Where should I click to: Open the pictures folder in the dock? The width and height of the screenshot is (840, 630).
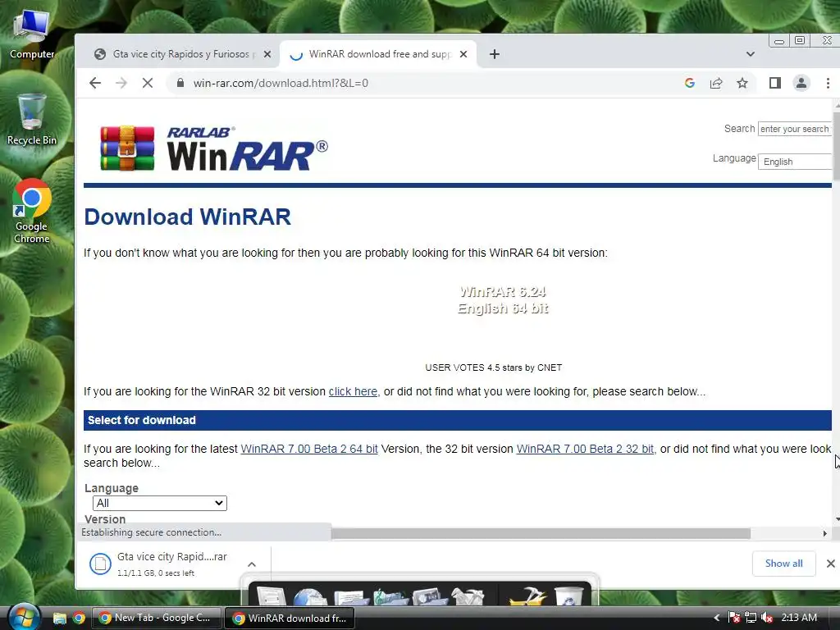pos(430,597)
